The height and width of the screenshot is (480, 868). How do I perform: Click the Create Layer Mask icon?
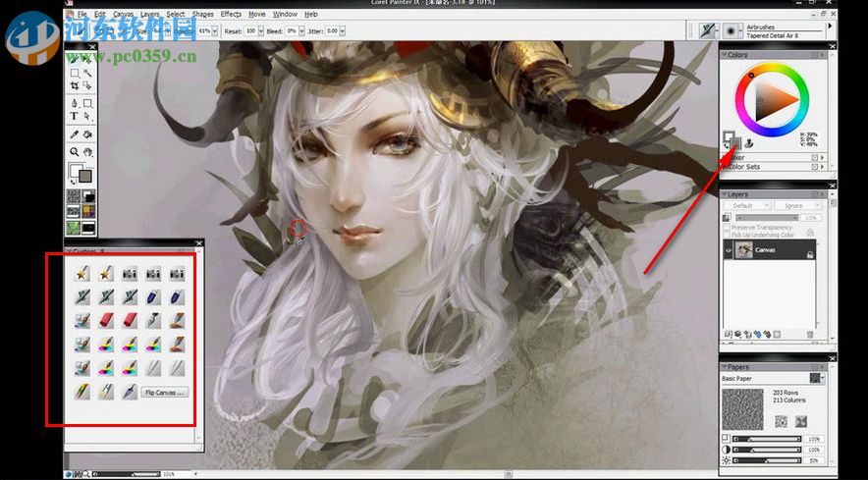pyautogui.click(x=777, y=335)
